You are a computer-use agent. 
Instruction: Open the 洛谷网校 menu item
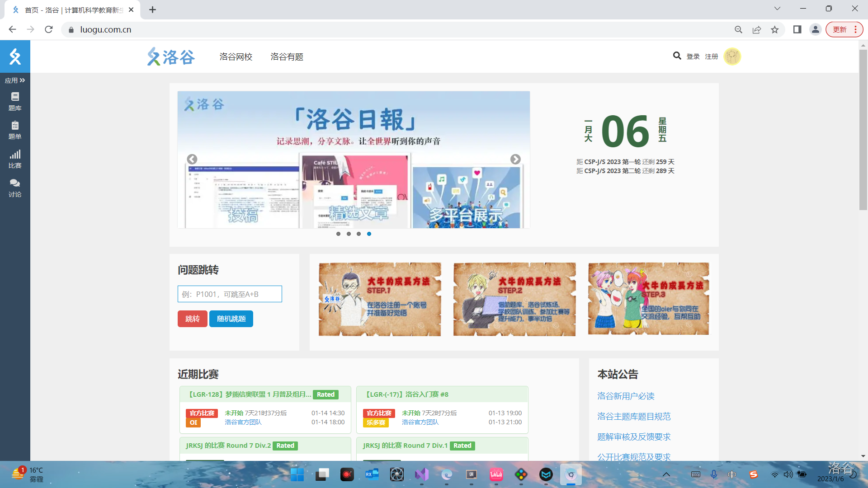(x=236, y=57)
